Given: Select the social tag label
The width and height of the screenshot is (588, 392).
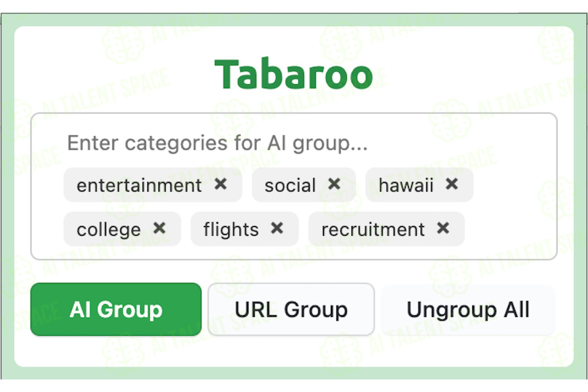Looking at the screenshot, I should tap(290, 185).
